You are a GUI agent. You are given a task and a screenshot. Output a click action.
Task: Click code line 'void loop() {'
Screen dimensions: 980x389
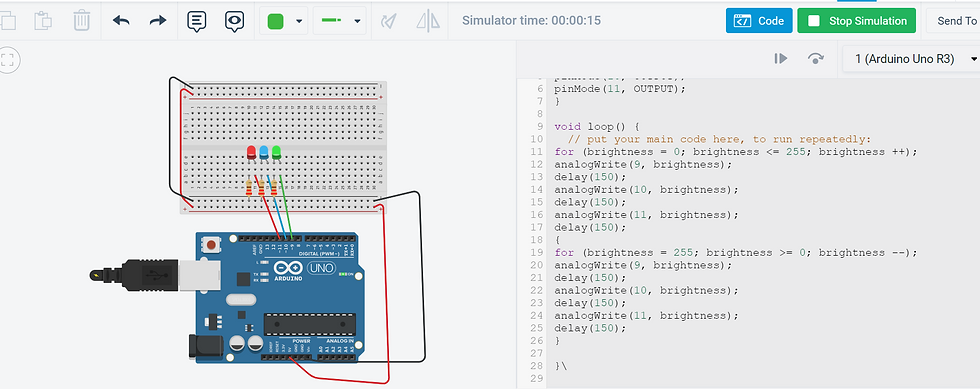point(596,126)
